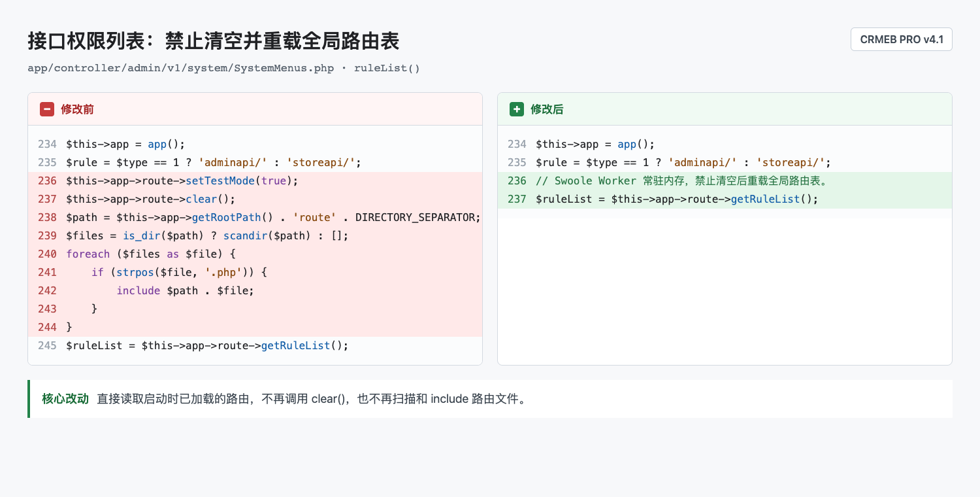Click the summary text mentioning clear()
Image resolution: width=980 pixels, height=497 pixels.
[x=312, y=399]
